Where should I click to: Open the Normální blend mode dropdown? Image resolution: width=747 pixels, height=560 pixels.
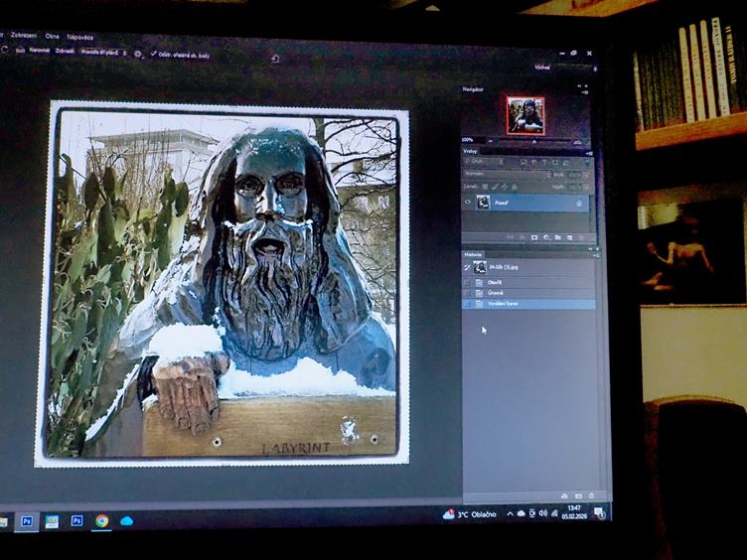pyautogui.click(x=497, y=173)
